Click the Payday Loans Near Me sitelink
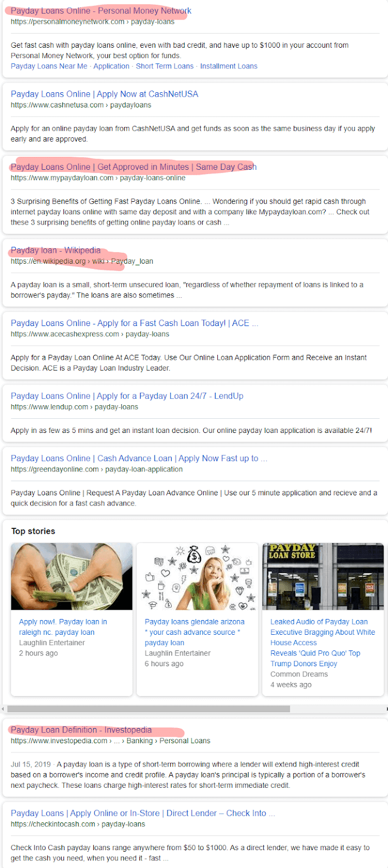This screenshot has height=868, width=388. click(x=49, y=66)
